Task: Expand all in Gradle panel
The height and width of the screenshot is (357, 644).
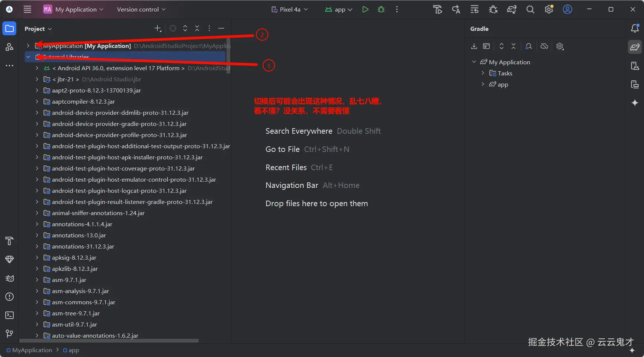Action: (502, 46)
